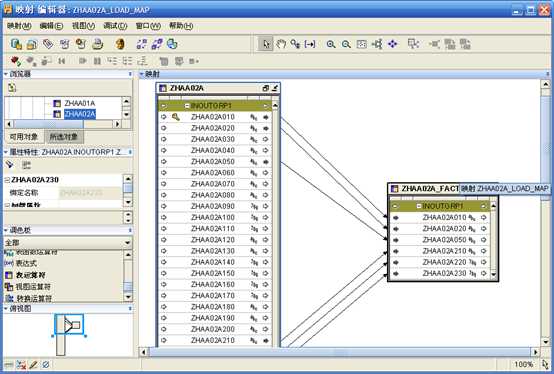This screenshot has width=554, height=374.
Task: Click the mapping canvas horizontal scrollbar thumb
Action: [x=339, y=352]
